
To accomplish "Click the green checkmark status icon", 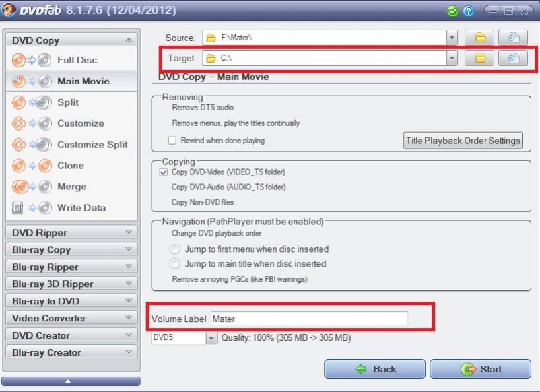I will [x=452, y=11].
